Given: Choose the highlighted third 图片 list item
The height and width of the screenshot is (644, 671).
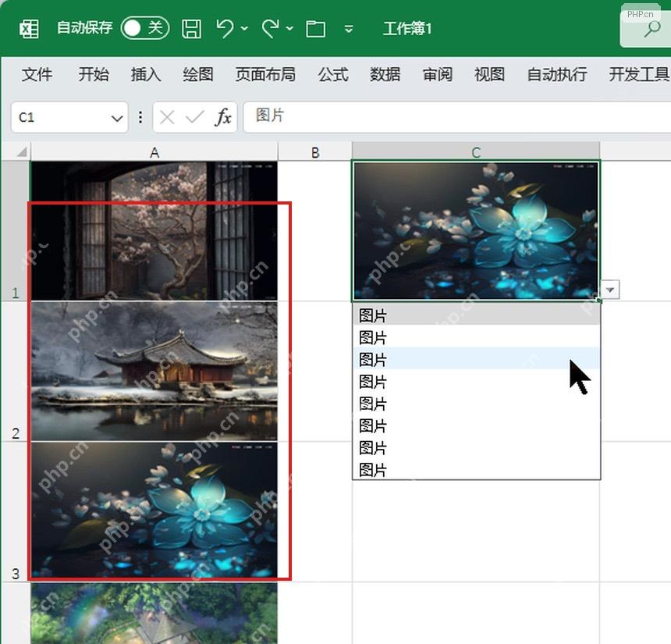Looking at the screenshot, I should (476, 359).
